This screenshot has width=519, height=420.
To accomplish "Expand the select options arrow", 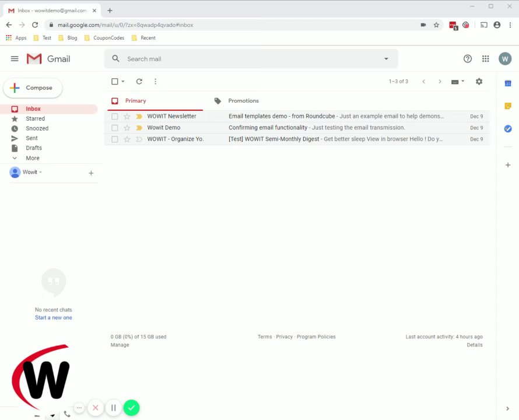I will [x=123, y=82].
